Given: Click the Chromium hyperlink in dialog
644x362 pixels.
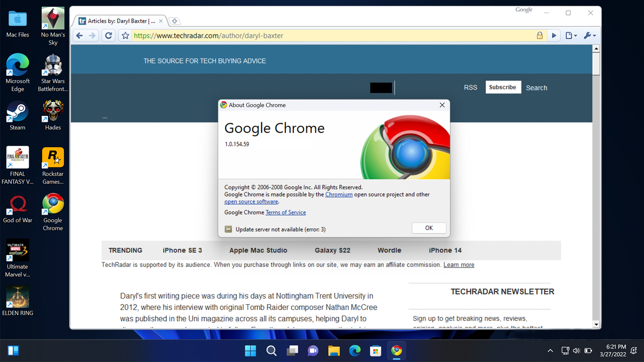Looking at the screenshot, I should pos(339,194).
